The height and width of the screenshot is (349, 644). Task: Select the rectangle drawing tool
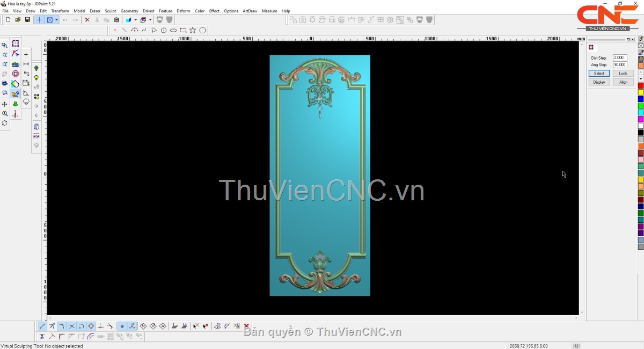[x=183, y=30]
